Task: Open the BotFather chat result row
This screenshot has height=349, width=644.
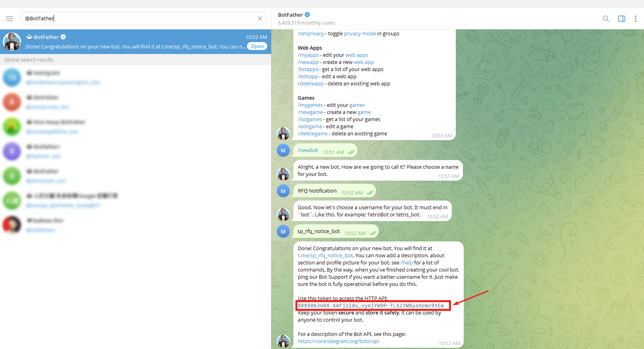Action: tap(135, 42)
